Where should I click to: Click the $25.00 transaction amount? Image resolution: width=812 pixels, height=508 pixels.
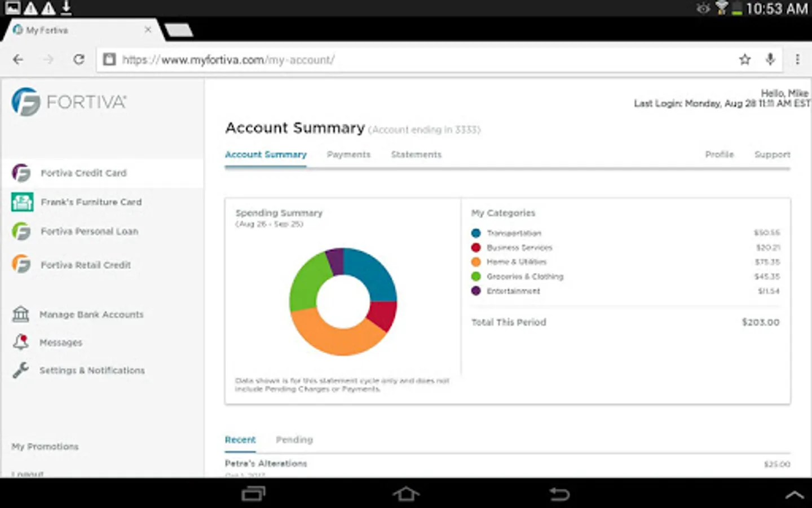[x=777, y=464]
